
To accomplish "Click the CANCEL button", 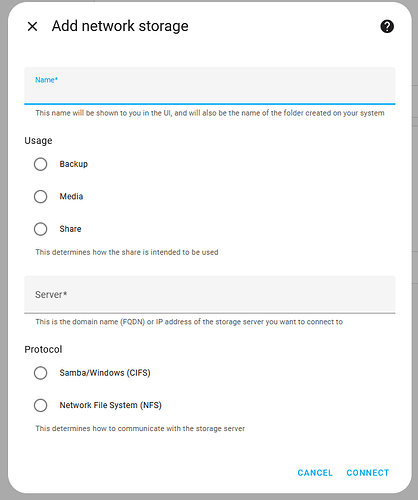I will pos(315,473).
